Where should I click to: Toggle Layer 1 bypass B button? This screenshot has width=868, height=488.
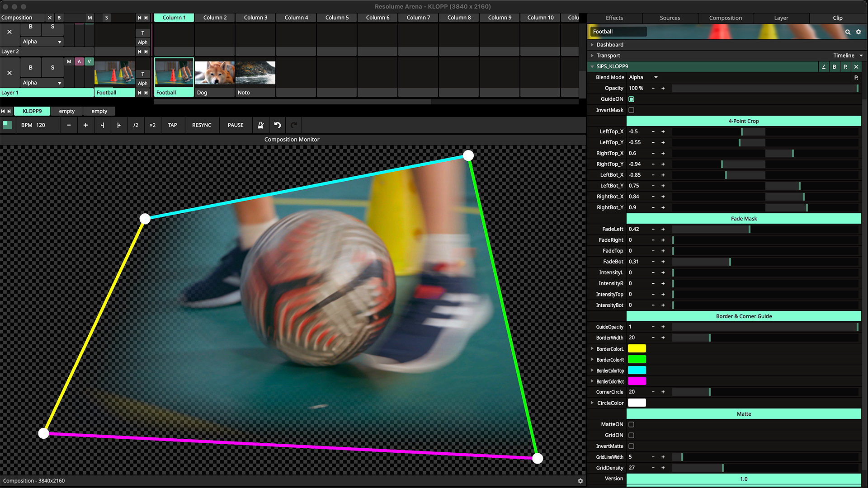(31, 67)
